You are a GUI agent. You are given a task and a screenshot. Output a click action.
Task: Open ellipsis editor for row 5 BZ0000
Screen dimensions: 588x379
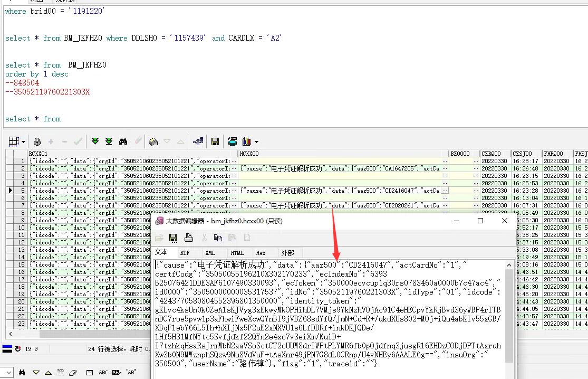click(476, 191)
